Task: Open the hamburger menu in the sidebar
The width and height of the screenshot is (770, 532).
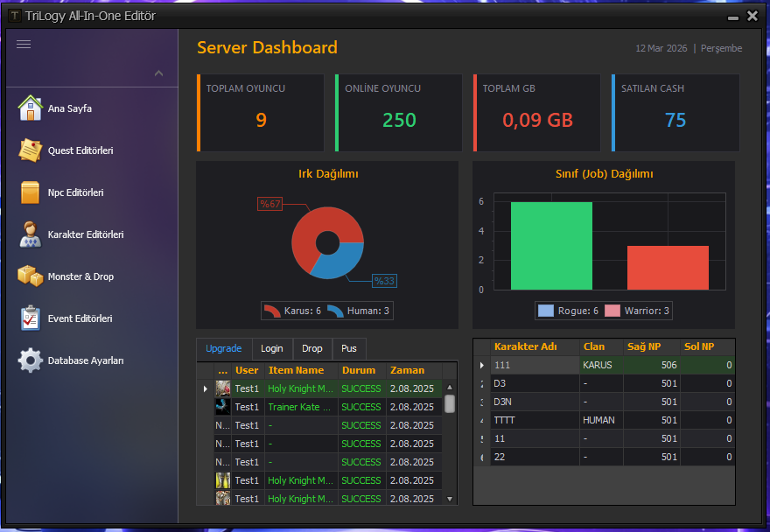Action: point(24,45)
